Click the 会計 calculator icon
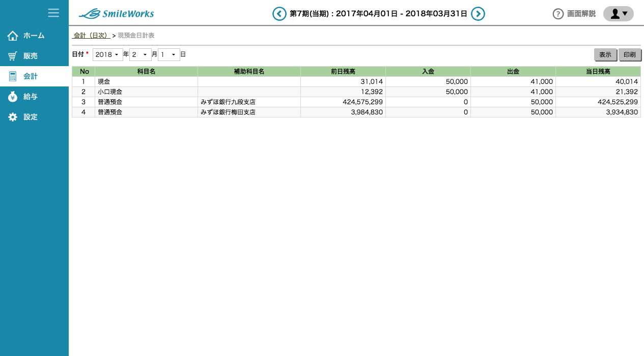This screenshot has width=644, height=356. [x=13, y=76]
